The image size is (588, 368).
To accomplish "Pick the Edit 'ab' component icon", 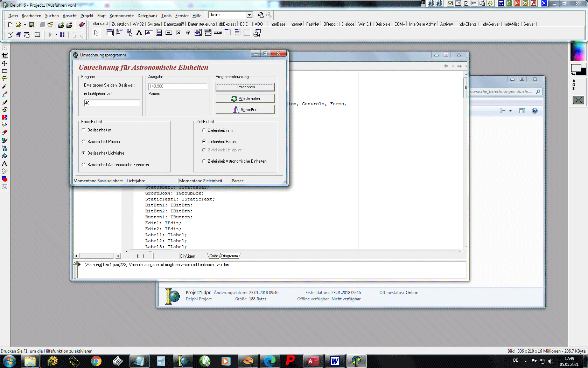I will (149, 33).
